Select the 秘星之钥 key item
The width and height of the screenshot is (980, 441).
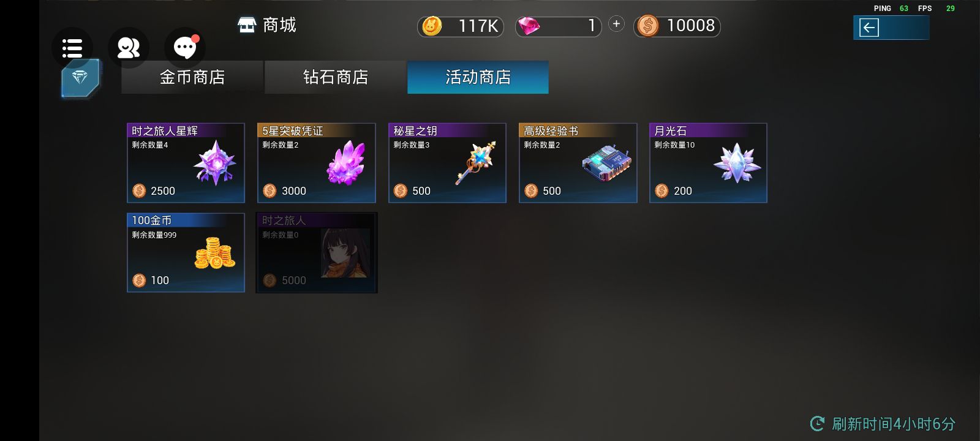447,163
